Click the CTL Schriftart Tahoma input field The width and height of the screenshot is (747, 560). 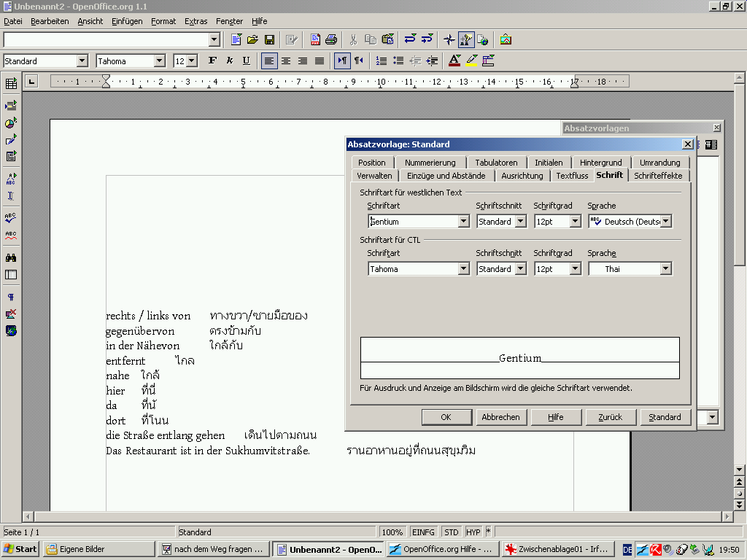[412, 269]
